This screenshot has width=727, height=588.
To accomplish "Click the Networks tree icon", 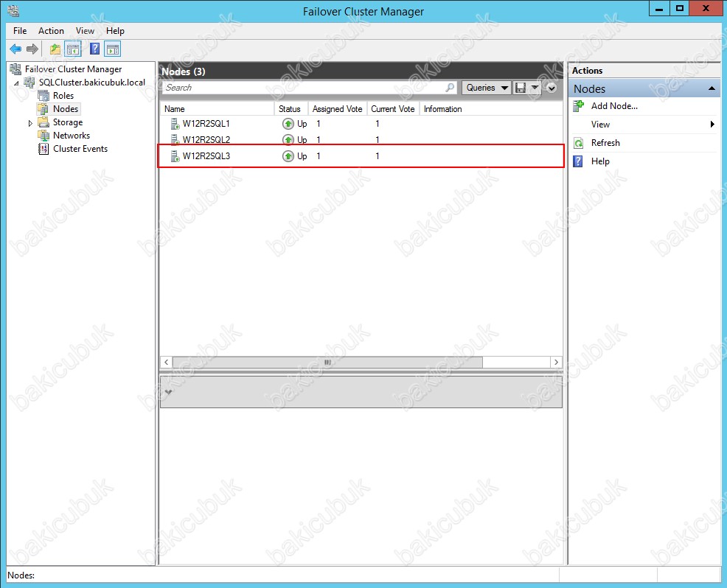I will (44, 136).
